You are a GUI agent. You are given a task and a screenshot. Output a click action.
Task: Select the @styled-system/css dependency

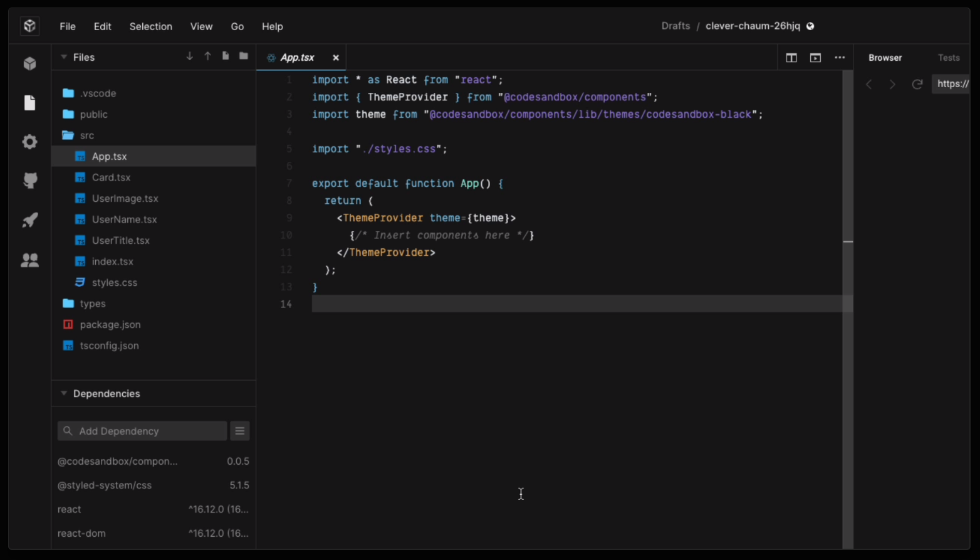click(x=105, y=485)
